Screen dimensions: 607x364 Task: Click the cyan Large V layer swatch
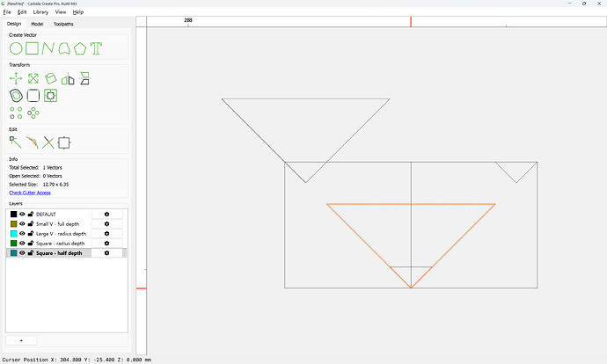click(13, 233)
